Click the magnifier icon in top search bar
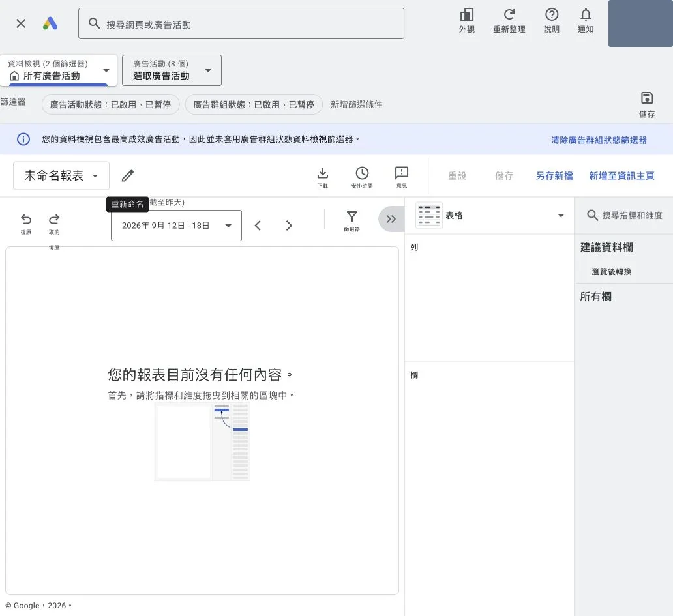Viewport: 673px width, 616px height. tap(94, 23)
